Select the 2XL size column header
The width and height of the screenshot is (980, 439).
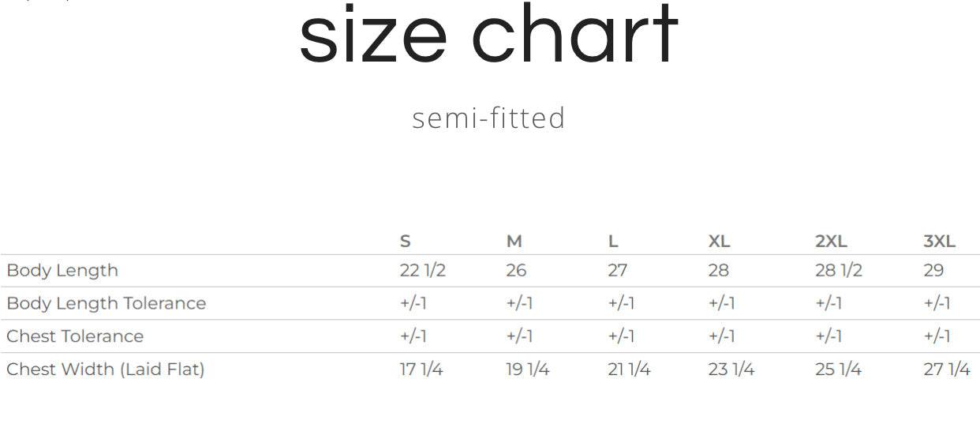coord(831,242)
